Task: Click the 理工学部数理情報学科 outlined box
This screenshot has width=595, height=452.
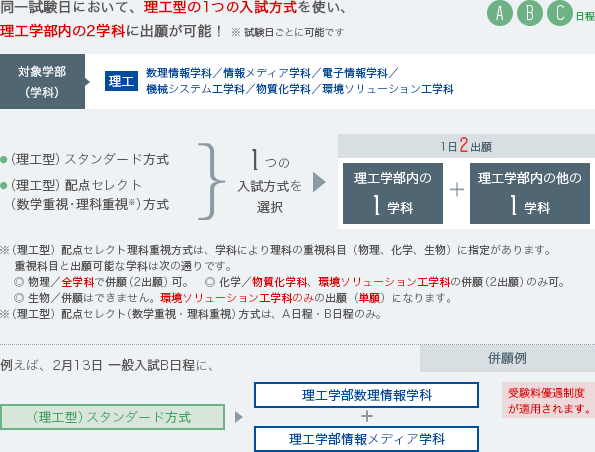Action: click(367, 395)
